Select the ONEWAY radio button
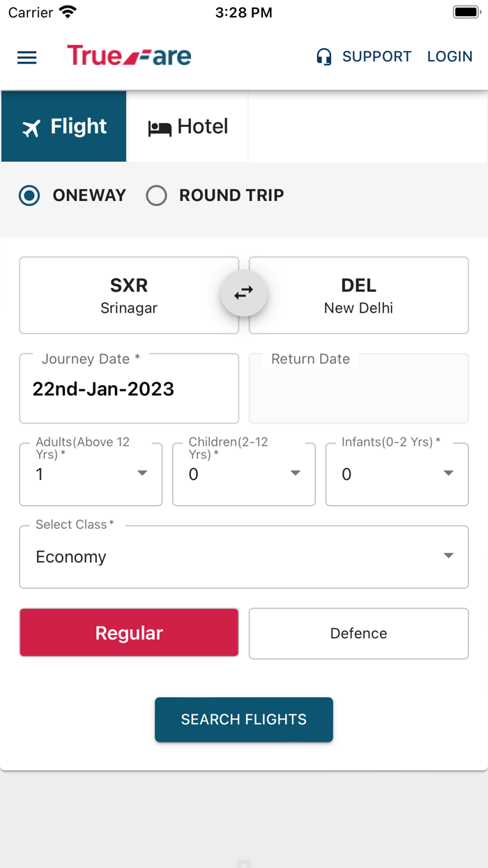Screen dimensions: 488x868 click(x=29, y=195)
